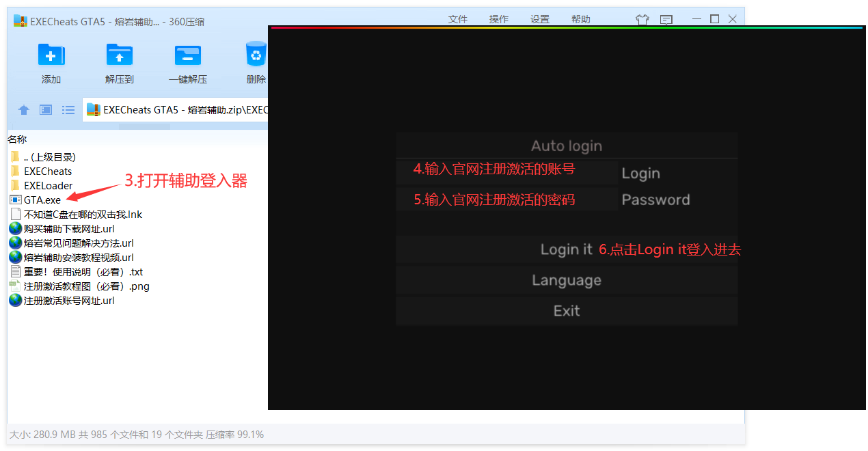Click the Exit button in login panel

(x=567, y=311)
